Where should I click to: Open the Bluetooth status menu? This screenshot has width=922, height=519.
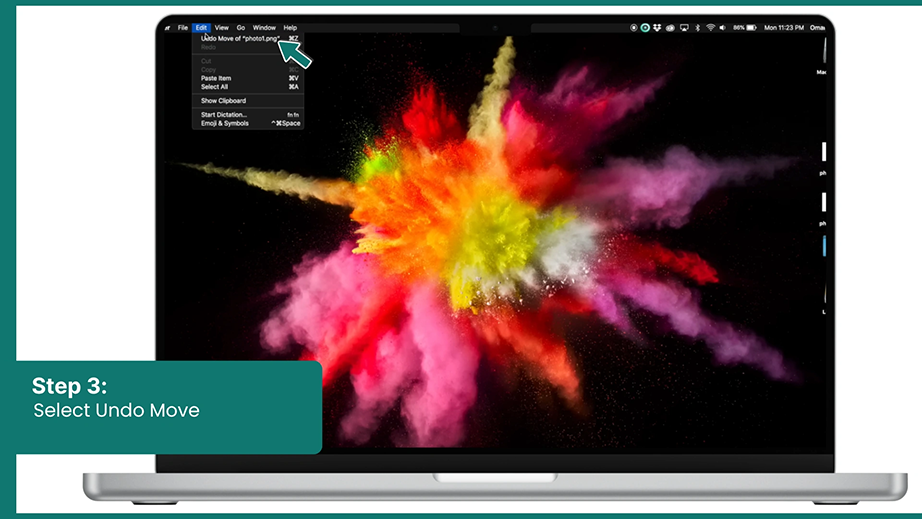[x=697, y=28]
